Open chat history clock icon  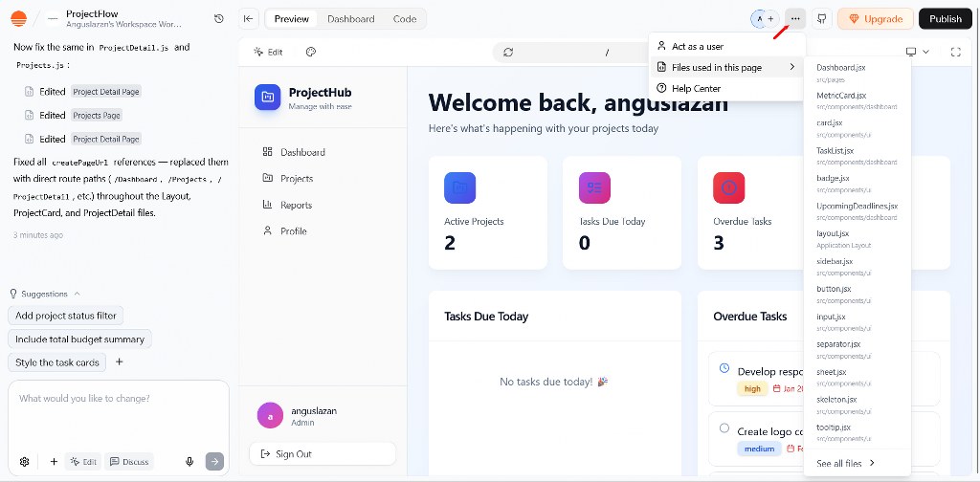219,19
